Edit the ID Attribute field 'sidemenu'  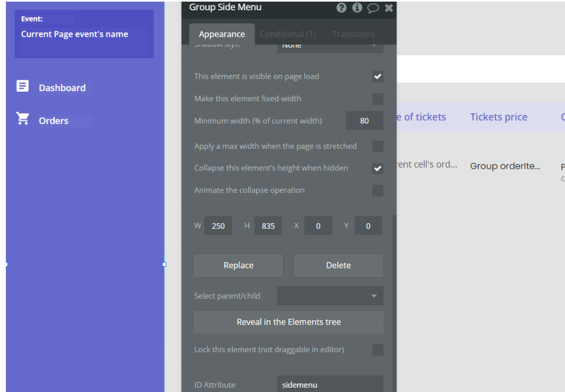330,384
